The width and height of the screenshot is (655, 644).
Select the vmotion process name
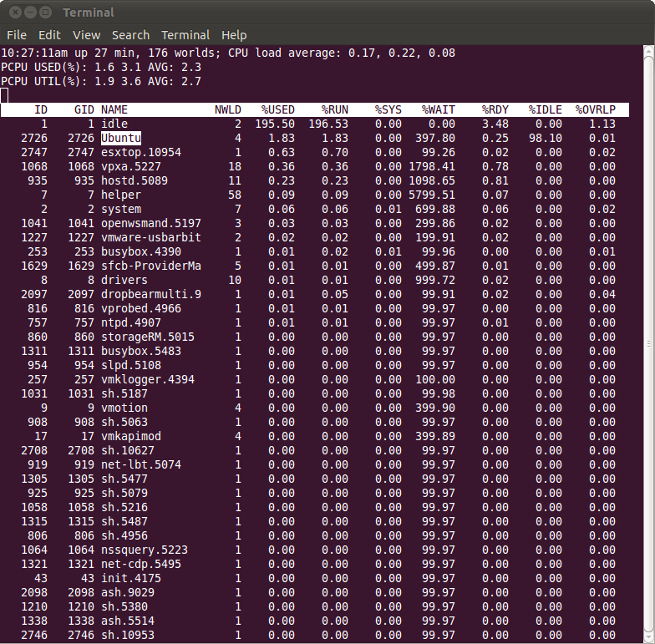[124, 408]
